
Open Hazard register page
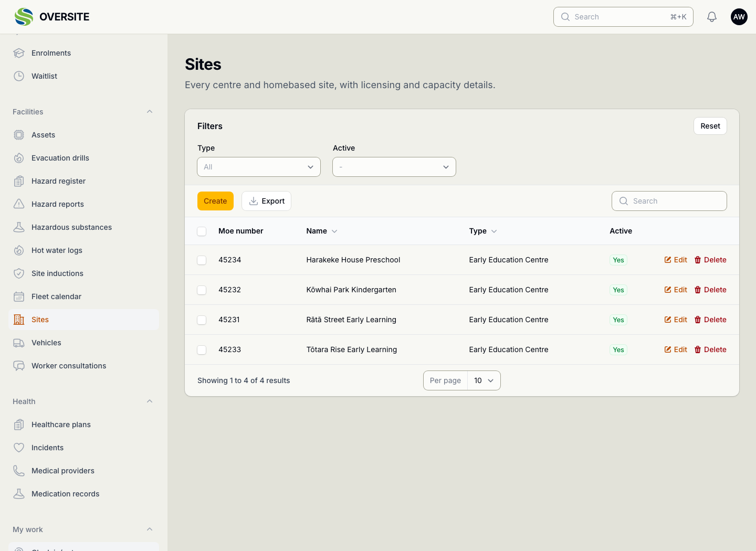point(83,181)
